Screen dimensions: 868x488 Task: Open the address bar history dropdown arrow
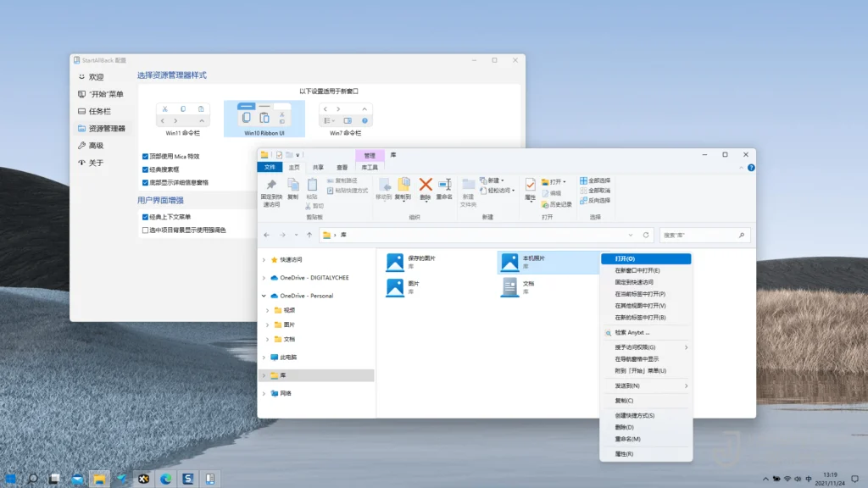(x=631, y=236)
